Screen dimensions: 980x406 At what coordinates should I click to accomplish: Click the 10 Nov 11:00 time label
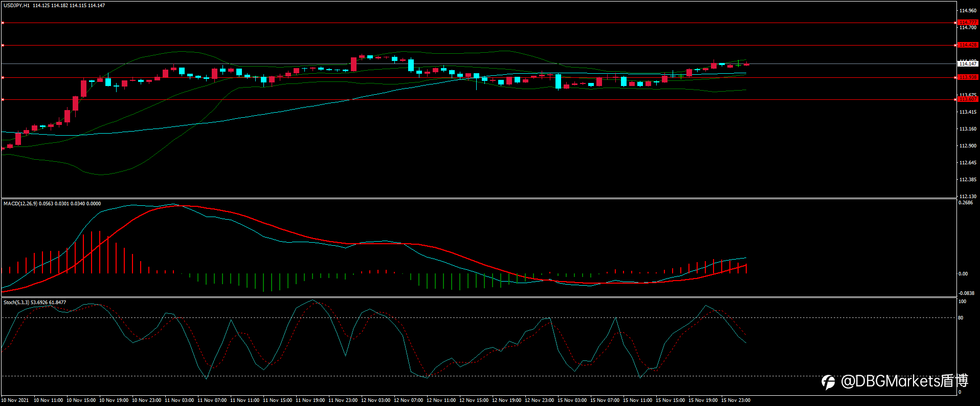coord(48,400)
